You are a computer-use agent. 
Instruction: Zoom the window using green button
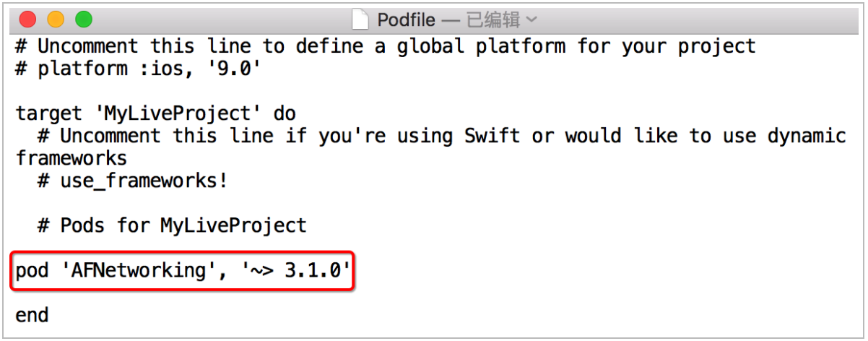pyautogui.click(x=84, y=20)
